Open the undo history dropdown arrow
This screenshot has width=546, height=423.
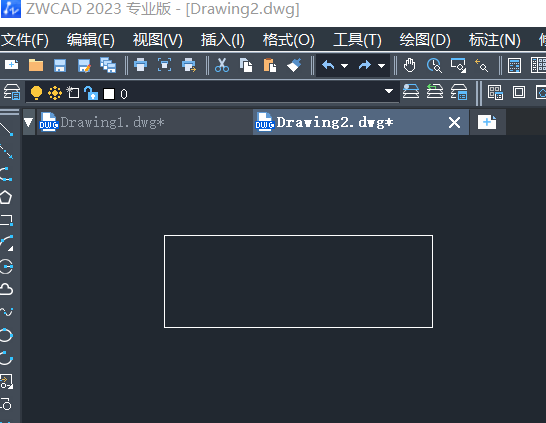tap(344, 65)
